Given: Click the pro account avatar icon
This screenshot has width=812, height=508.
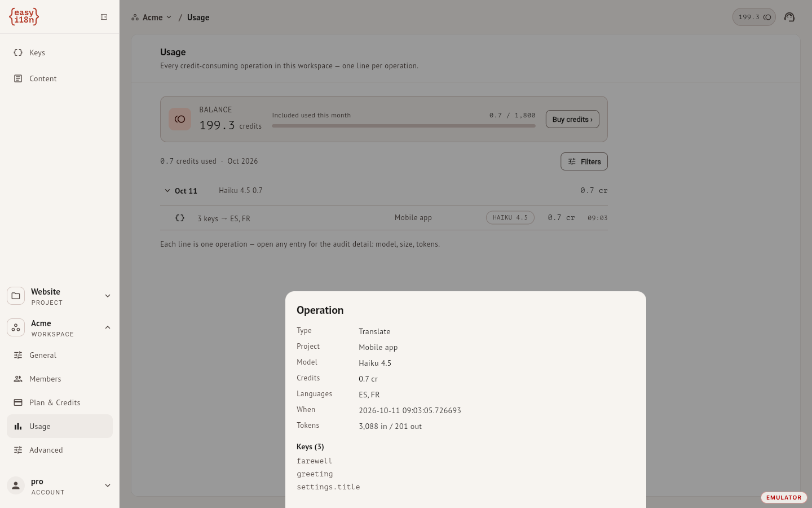Looking at the screenshot, I should coord(16,485).
